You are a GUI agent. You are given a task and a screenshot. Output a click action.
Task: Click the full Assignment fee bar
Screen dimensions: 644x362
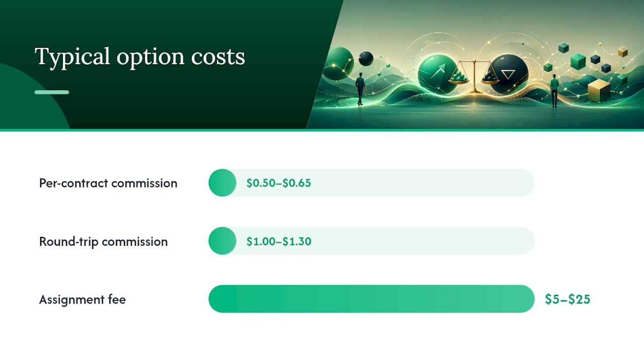(x=371, y=299)
